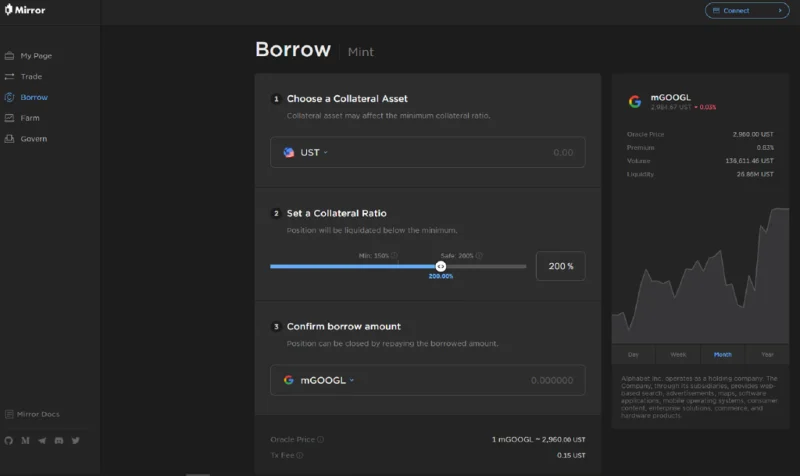This screenshot has height=476, width=800.
Task: Click the Mirror logo
Action: point(25,10)
